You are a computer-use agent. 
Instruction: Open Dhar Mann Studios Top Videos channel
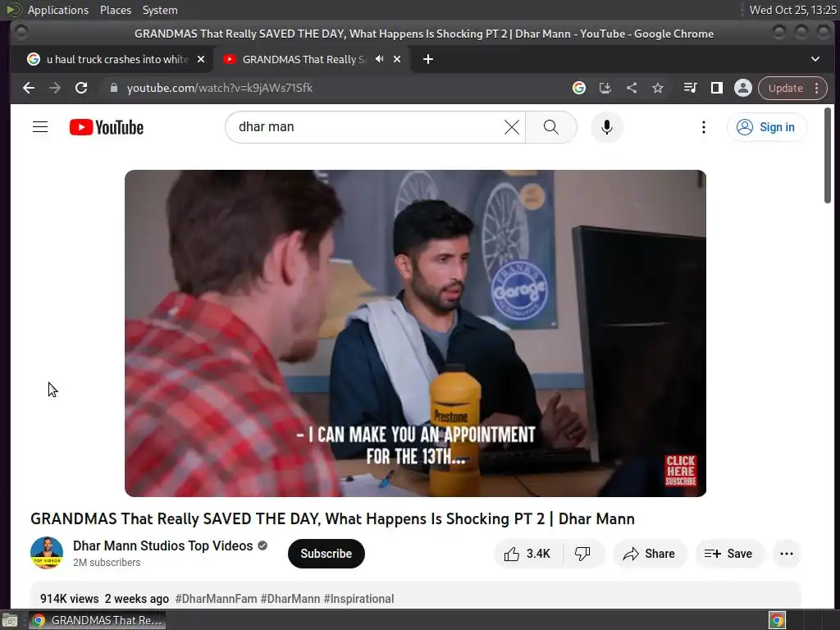coord(163,546)
